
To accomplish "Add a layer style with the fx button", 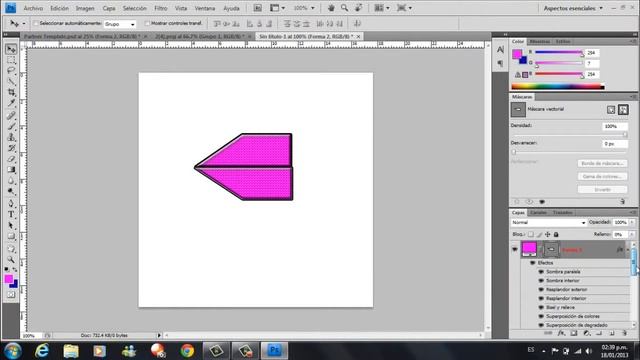I will click(x=561, y=333).
